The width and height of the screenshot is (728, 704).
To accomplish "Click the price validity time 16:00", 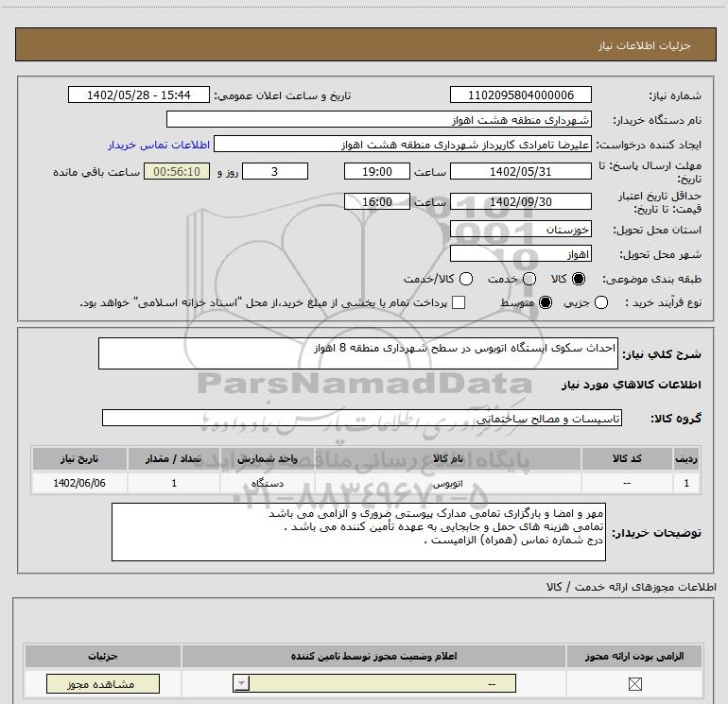I will 377,201.
